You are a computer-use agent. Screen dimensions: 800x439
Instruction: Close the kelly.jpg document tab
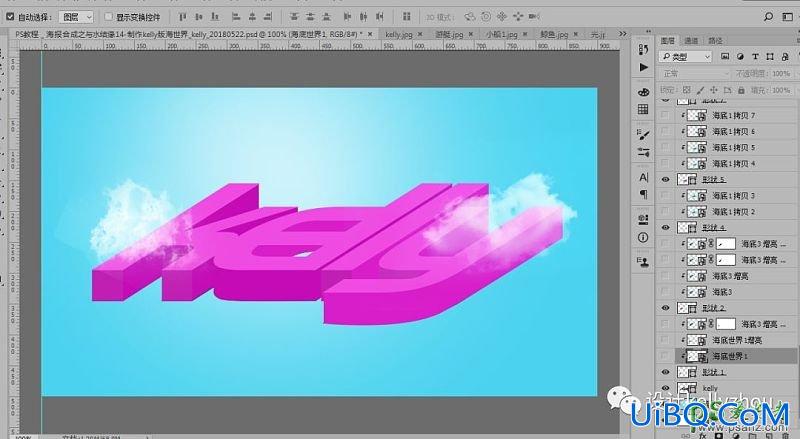click(x=420, y=34)
